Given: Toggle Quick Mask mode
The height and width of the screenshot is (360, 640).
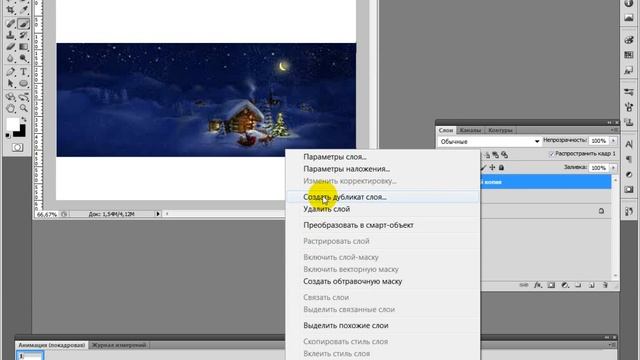Looking at the screenshot, I should coord(17,147).
